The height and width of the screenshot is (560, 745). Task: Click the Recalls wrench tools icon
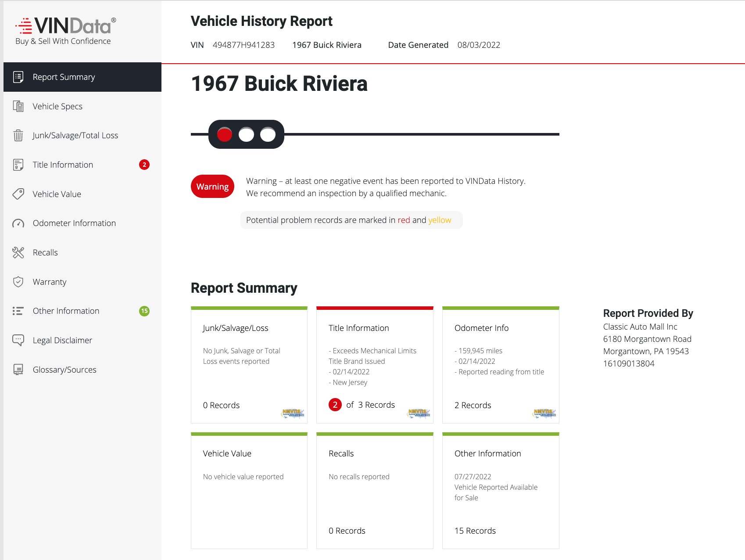18,252
